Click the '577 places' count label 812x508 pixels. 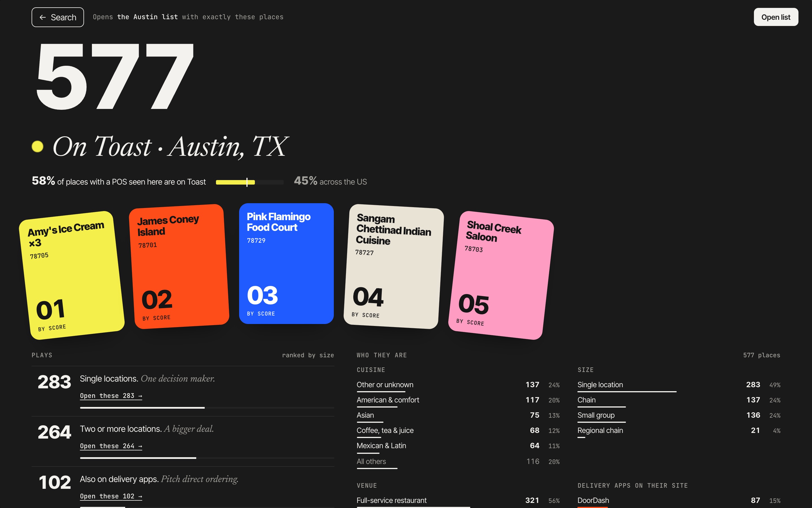(x=761, y=355)
